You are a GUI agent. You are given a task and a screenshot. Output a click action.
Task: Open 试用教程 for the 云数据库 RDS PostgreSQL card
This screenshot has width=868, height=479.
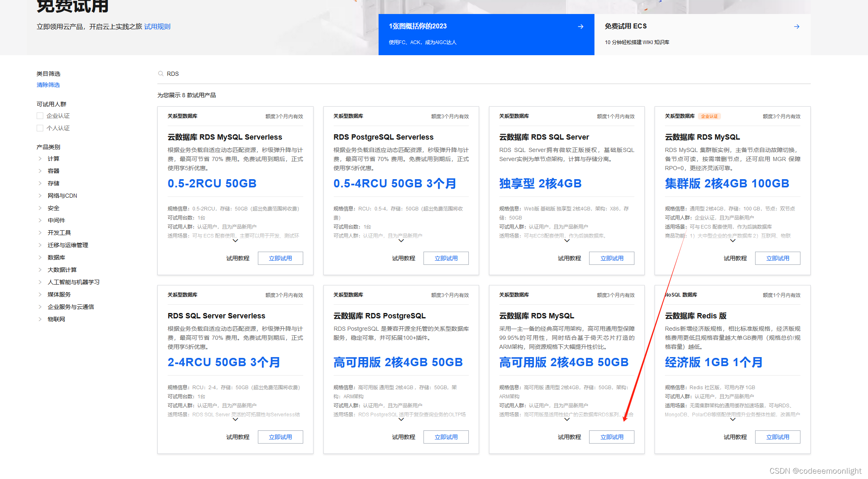(x=403, y=437)
